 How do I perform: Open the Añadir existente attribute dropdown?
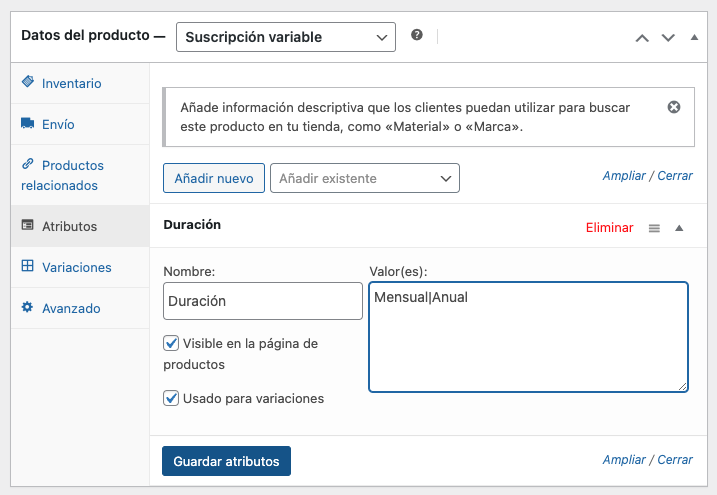pyautogui.click(x=364, y=178)
